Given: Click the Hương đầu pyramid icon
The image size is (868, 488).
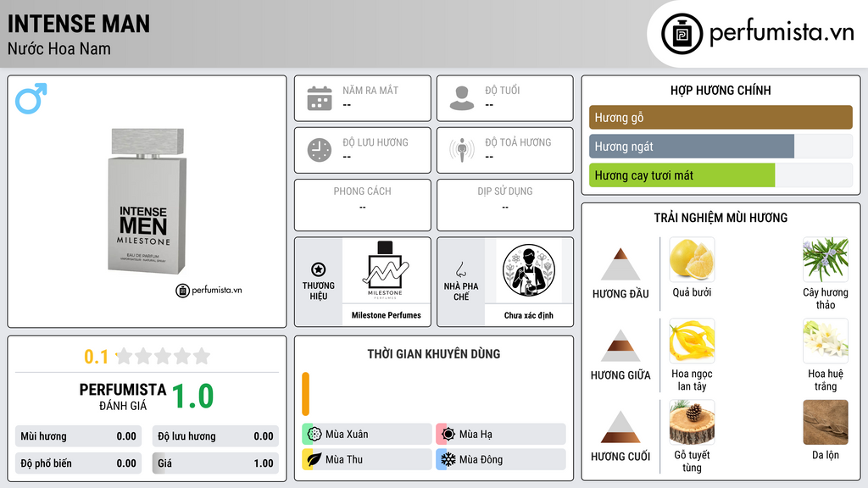Looking at the screenshot, I should [x=620, y=264].
